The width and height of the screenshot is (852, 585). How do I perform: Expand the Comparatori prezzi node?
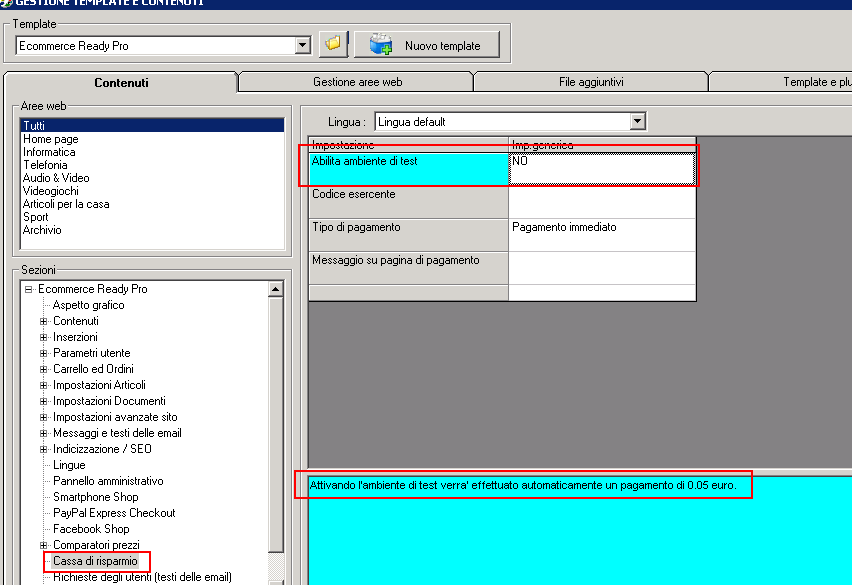pyautogui.click(x=43, y=545)
